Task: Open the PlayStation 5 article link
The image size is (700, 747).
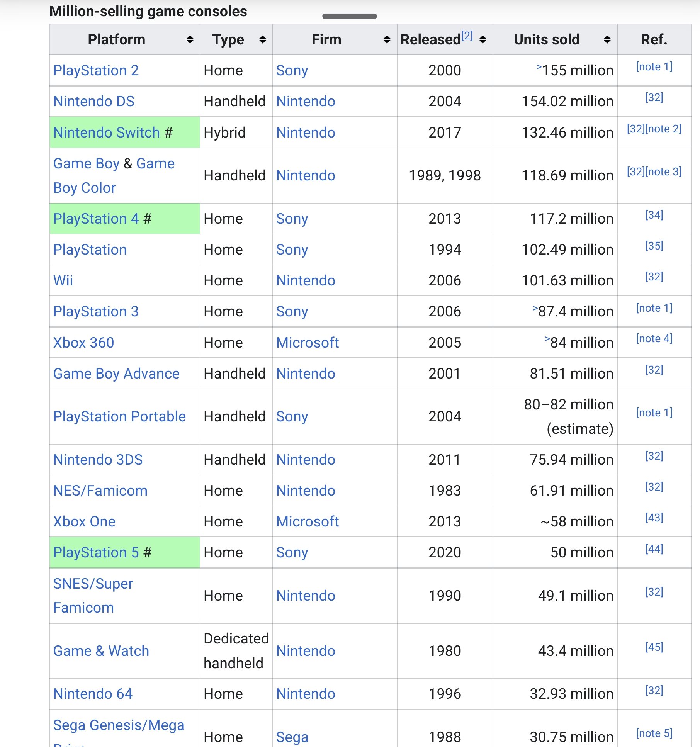Action: click(x=96, y=552)
